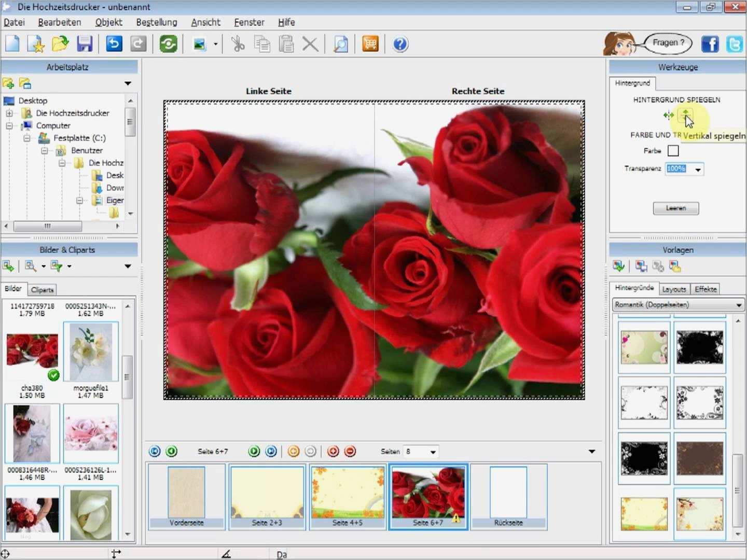This screenshot has height=560, width=747.
Task: Click the red add page icon
Action: pyautogui.click(x=333, y=452)
